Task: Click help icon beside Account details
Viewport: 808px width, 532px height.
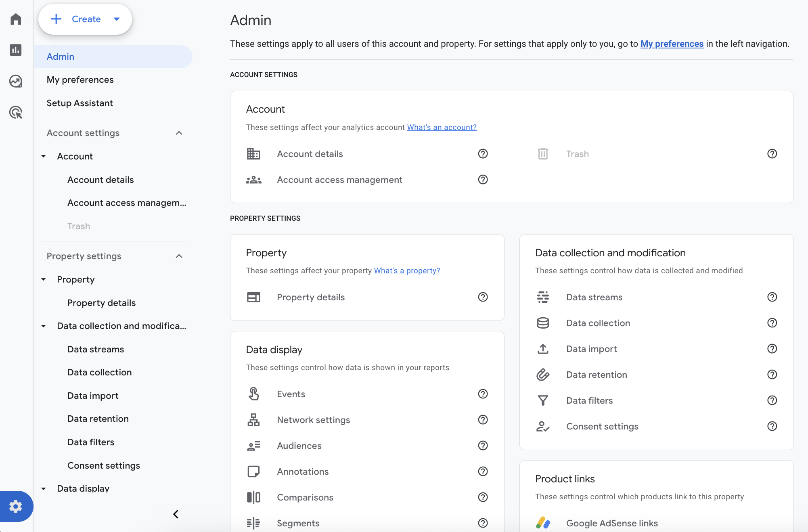Action: pos(483,154)
